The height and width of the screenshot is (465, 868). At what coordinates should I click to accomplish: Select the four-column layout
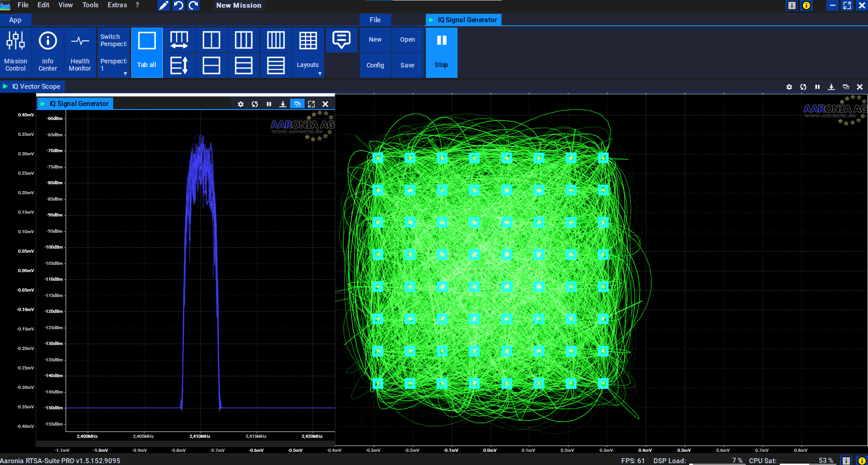tap(276, 40)
